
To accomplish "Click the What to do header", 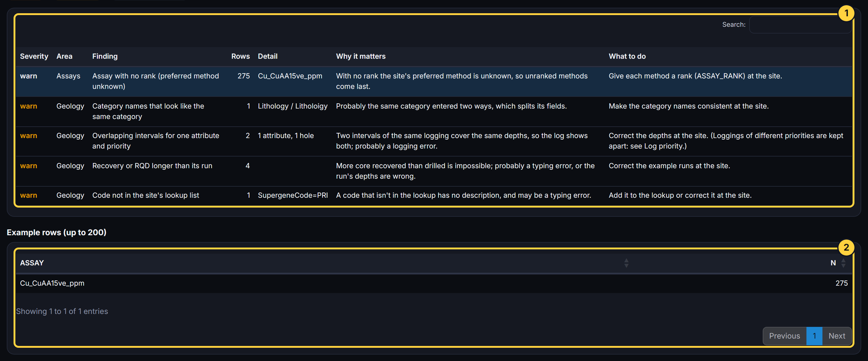I will (627, 56).
